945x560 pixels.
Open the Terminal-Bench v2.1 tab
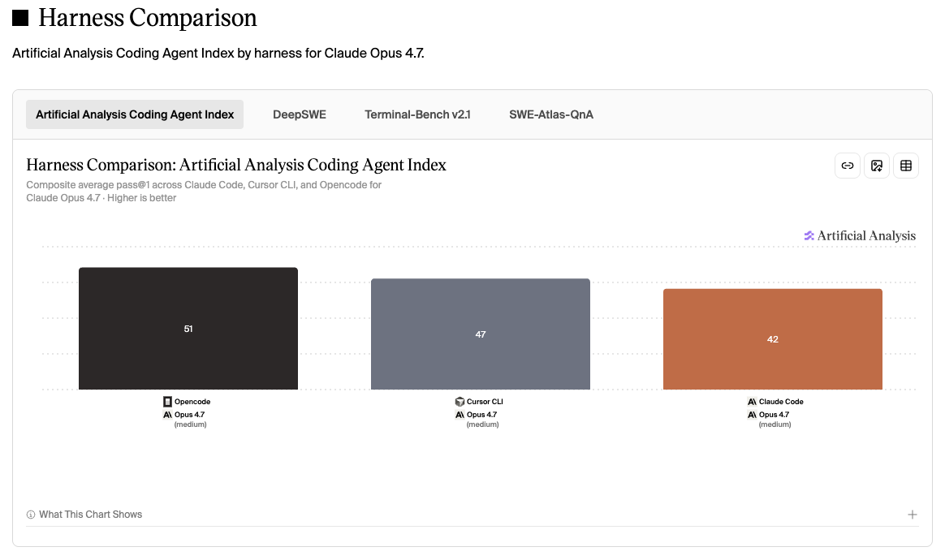pos(417,114)
